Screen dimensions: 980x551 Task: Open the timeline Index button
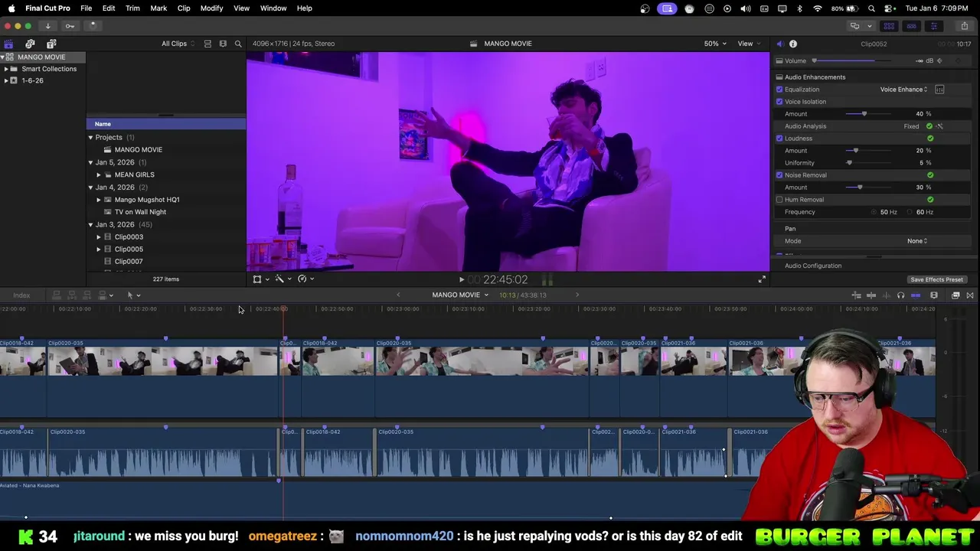(x=21, y=295)
